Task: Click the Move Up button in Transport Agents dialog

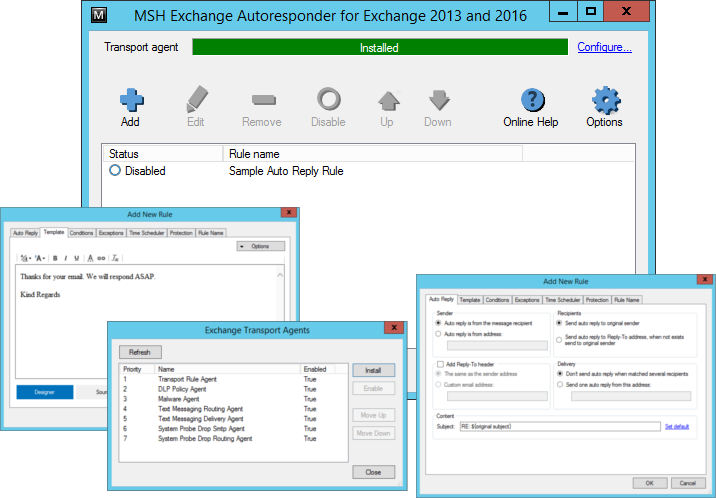Action: pyautogui.click(x=374, y=415)
